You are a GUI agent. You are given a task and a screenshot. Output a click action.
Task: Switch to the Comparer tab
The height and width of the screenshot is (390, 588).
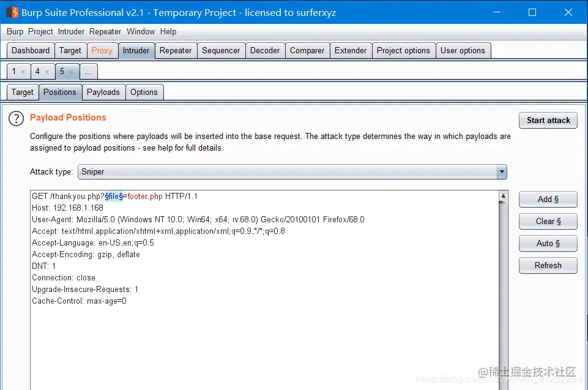[x=307, y=51]
